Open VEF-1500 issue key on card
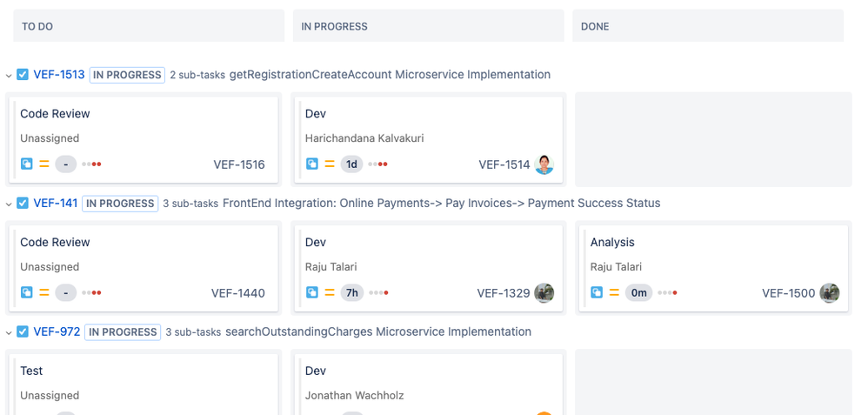The height and width of the screenshot is (415, 868). (788, 292)
